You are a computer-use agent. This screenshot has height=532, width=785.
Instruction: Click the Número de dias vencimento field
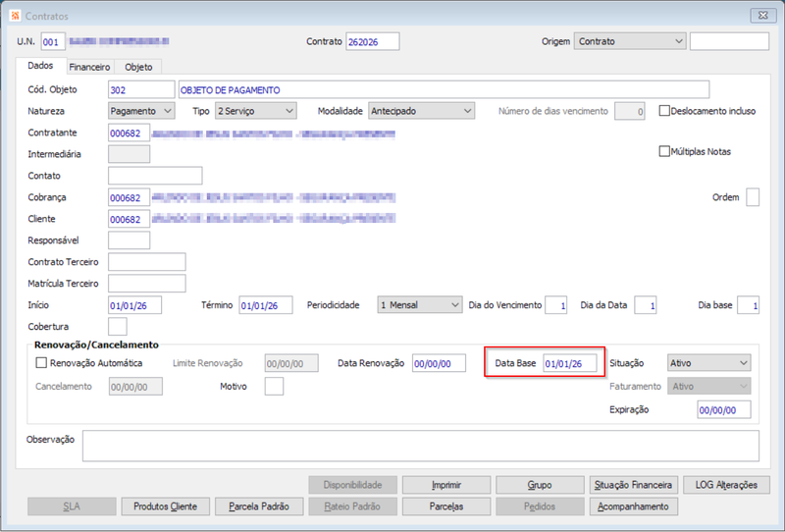pos(630,111)
